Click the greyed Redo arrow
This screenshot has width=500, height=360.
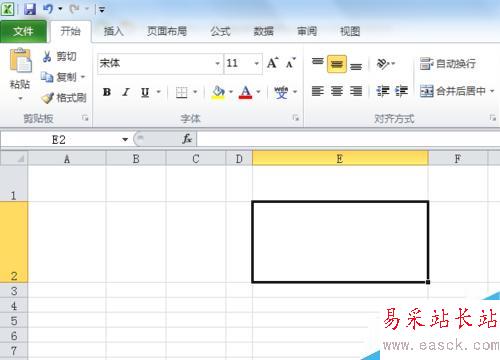(x=74, y=9)
